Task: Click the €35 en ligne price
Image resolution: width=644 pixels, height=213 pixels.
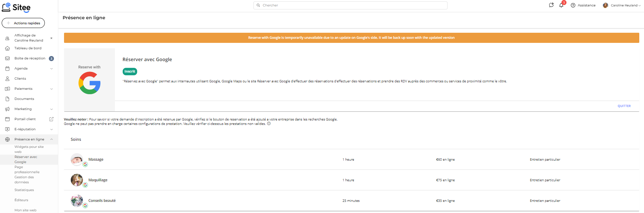Action: tap(445, 201)
